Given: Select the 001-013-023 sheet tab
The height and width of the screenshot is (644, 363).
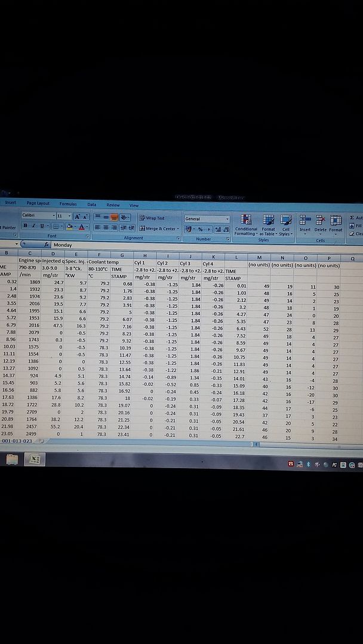Looking at the screenshot, I should (x=17, y=441).
